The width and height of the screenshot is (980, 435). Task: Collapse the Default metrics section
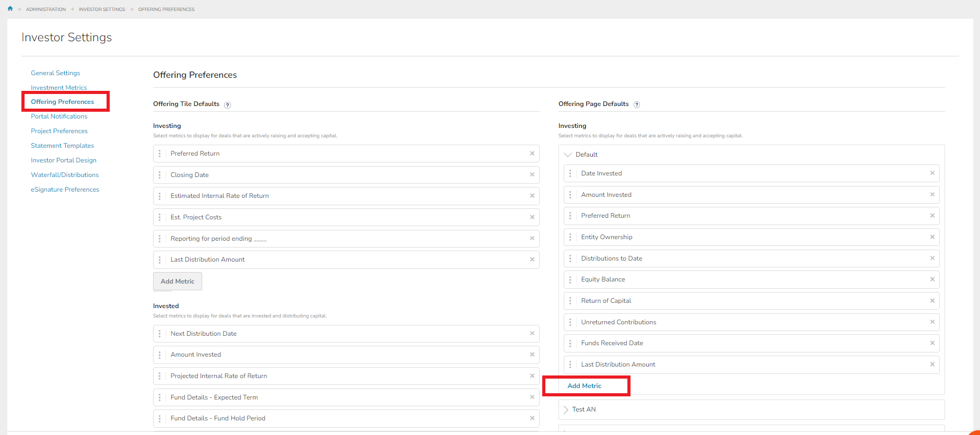[568, 155]
